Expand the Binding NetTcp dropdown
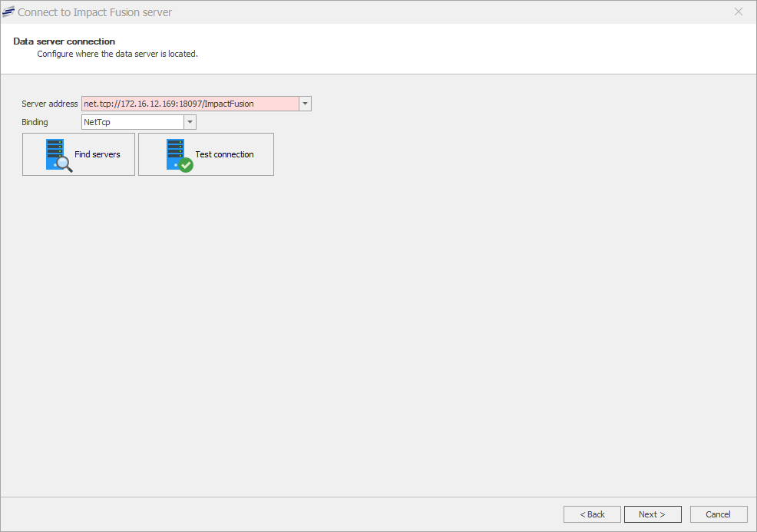The width and height of the screenshot is (757, 532). pos(190,122)
